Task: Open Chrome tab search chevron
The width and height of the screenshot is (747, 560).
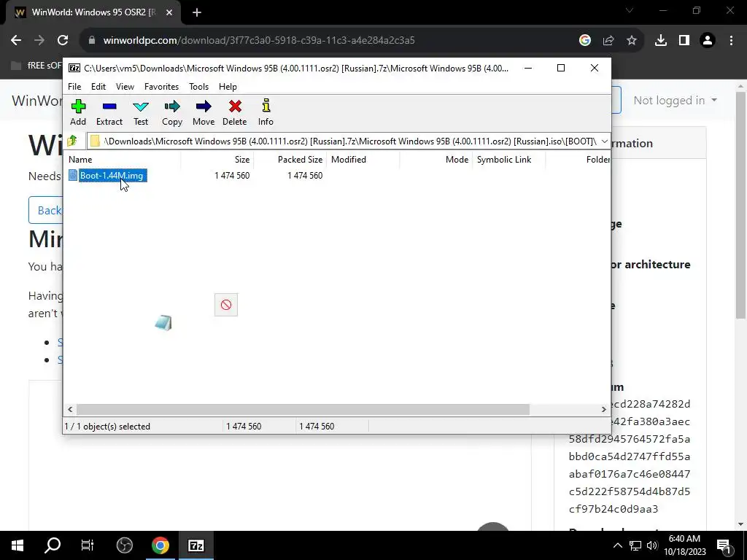Action: (x=630, y=10)
